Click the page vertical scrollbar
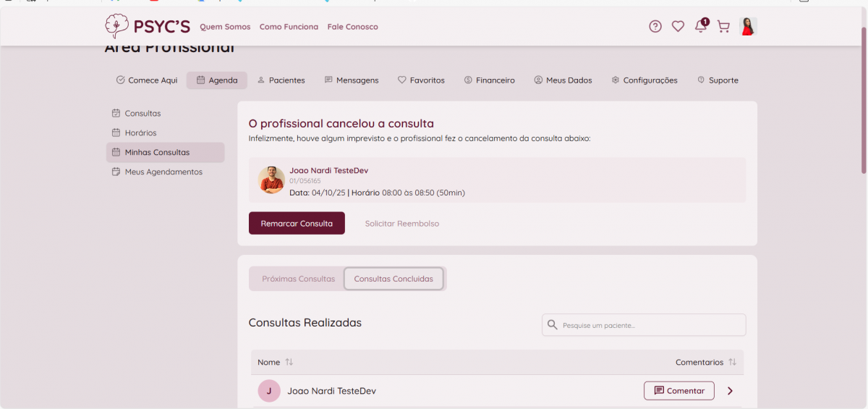868x409 pixels. 863,101
